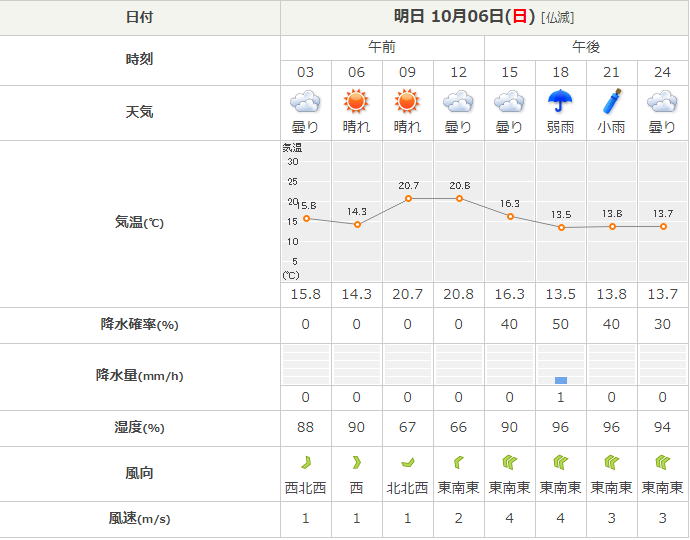Click the 北北西 wind direction text
Screen dimensions: 690x540
[x=407, y=488]
